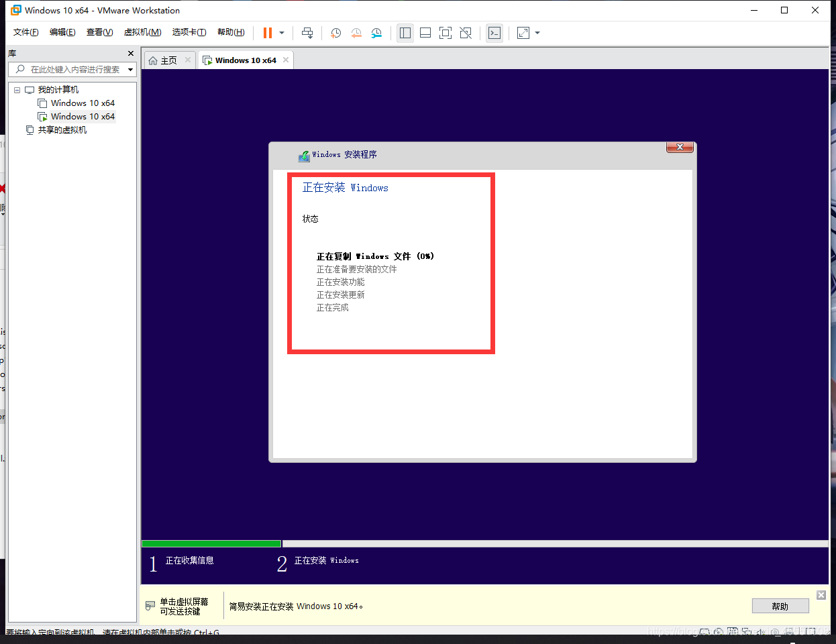Take a snapshot of the virtual machine
Viewport: 836px width, 644px height.
[336, 33]
